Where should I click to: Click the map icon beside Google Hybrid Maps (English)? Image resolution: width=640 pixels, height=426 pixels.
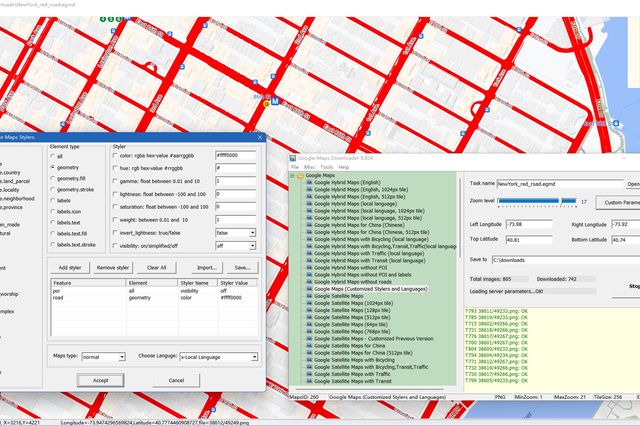[x=309, y=182]
